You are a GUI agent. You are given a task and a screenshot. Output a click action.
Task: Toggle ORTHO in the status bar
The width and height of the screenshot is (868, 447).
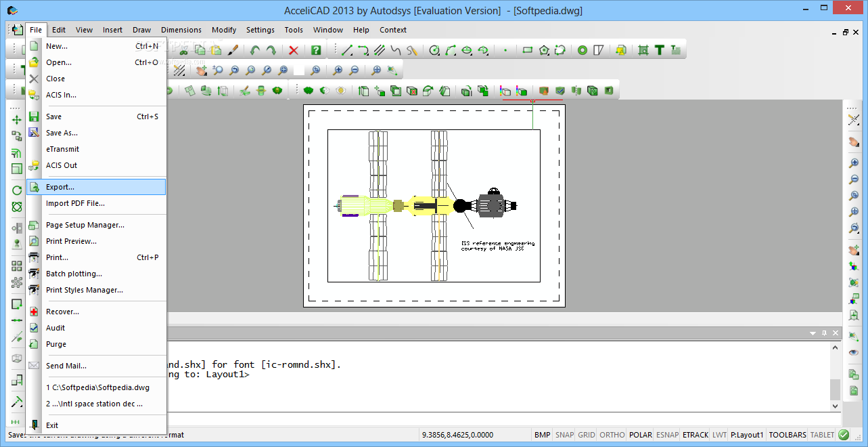[x=612, y=435]
